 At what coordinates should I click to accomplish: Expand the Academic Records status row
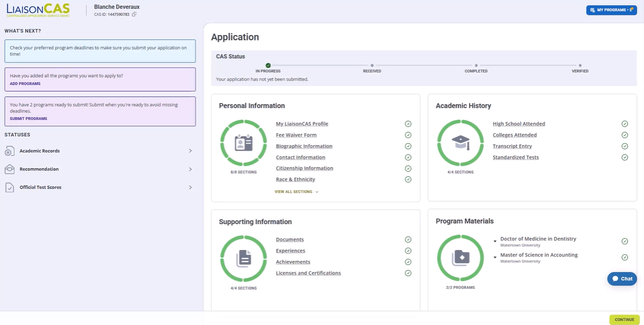pos(190,151)
